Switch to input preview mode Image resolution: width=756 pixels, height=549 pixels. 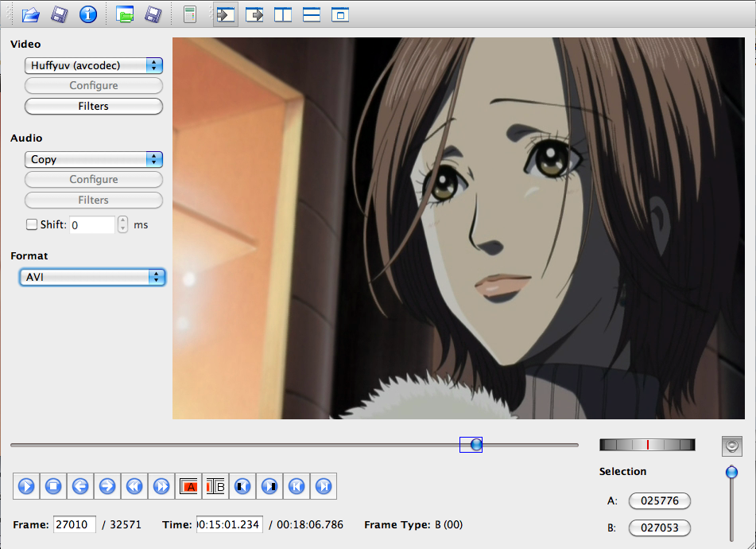pyautogui.click(x=226, y=14)
